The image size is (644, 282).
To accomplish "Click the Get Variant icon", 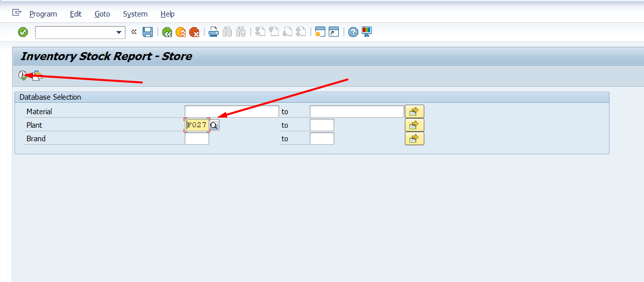I will coord(37,76).
